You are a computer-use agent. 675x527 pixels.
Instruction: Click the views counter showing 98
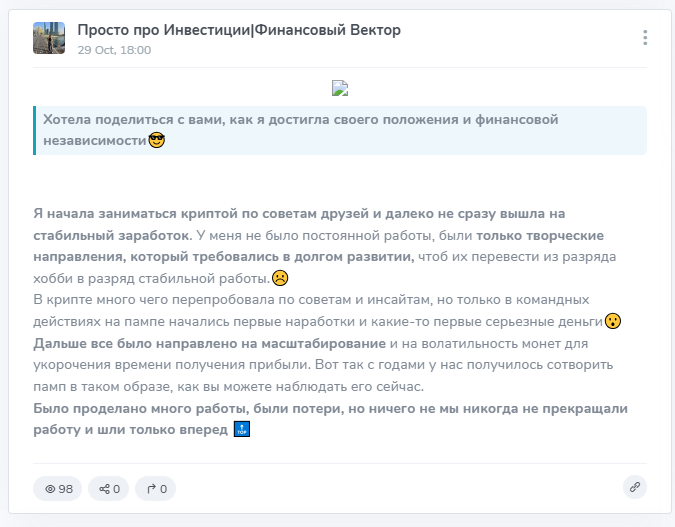[58, 489]
